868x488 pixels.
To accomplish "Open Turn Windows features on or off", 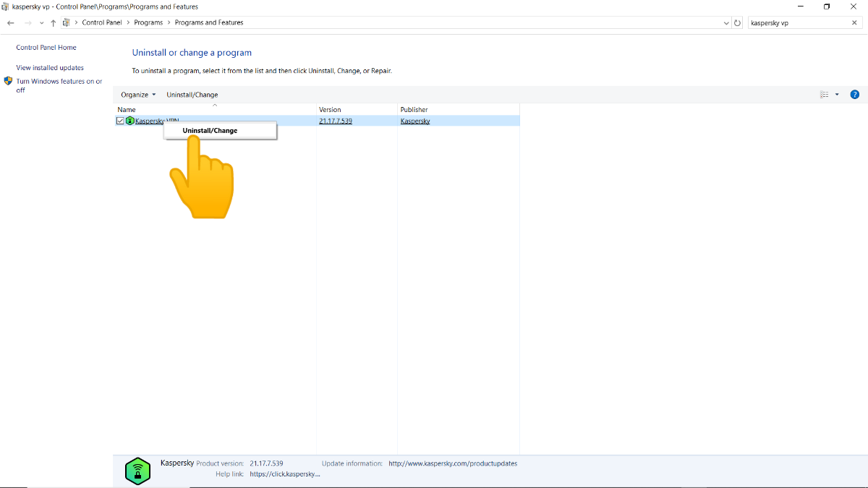I will [x=59, y=85].
